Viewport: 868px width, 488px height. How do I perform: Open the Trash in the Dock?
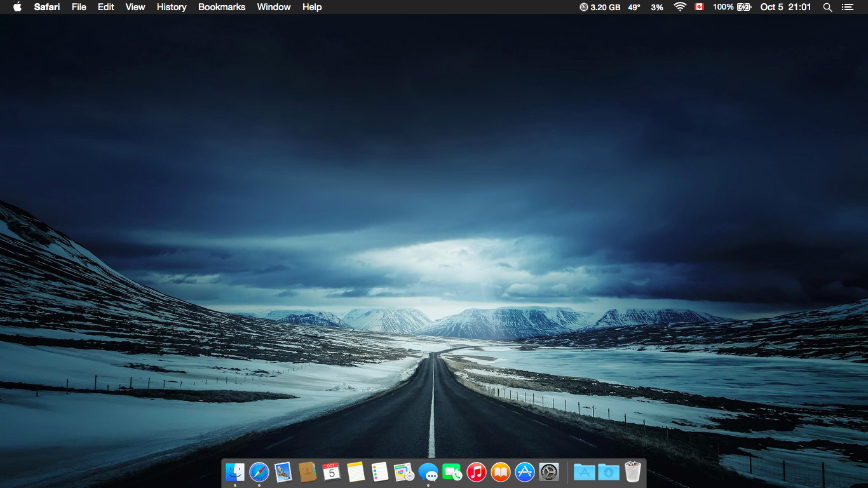(x=633, y=471)
